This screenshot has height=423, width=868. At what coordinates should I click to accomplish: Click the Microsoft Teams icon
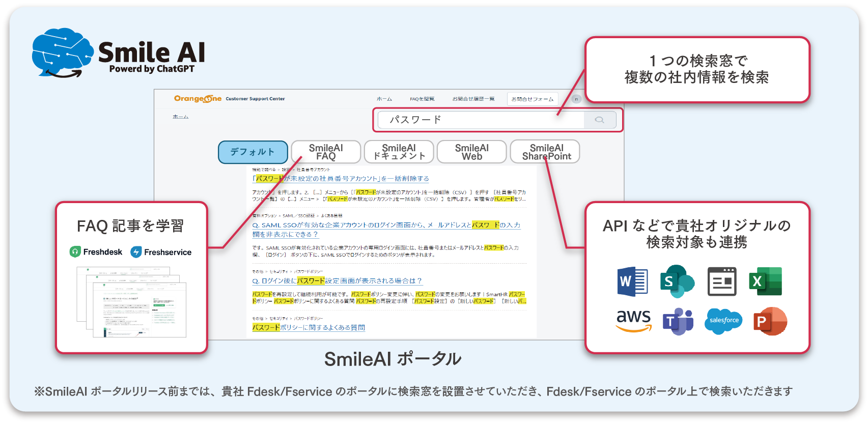(678, 322)
